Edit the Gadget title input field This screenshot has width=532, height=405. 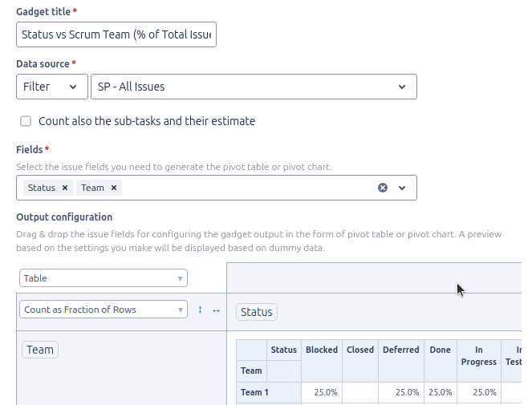(116, 34)
